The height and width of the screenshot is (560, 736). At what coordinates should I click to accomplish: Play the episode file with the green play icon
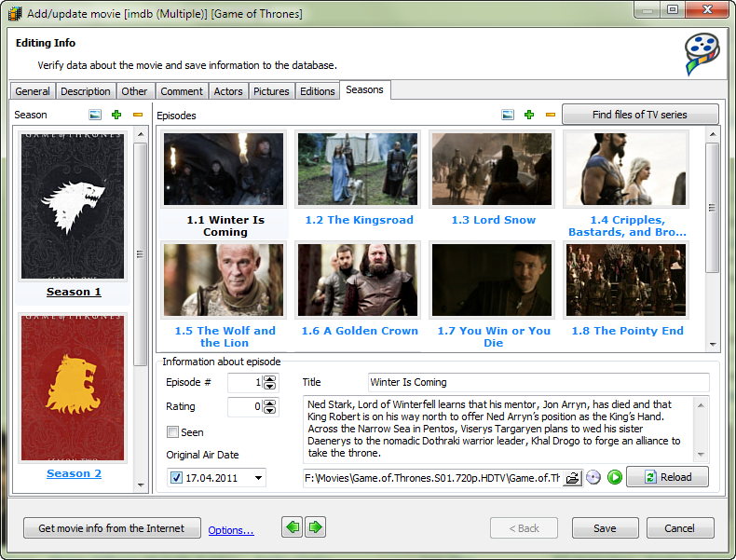coord(615,477)
